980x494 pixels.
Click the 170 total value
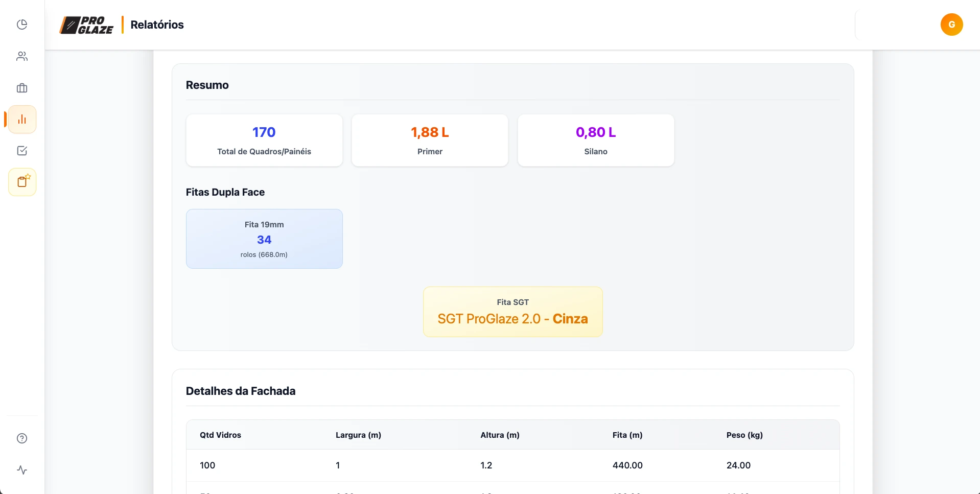pyautogui.click(x=264, y=132)
